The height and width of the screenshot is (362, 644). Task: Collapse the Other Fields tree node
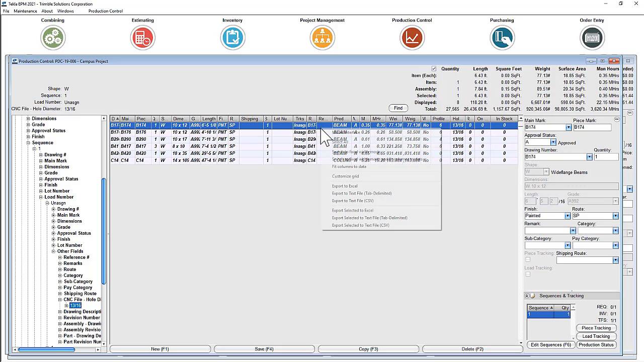[x=54, y=251]
